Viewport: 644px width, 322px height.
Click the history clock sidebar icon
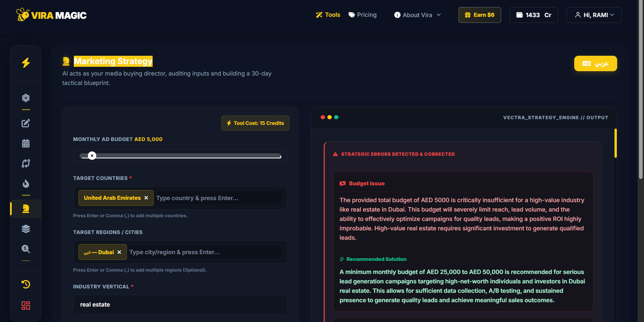pyautogui.click(x=26, y=284)
